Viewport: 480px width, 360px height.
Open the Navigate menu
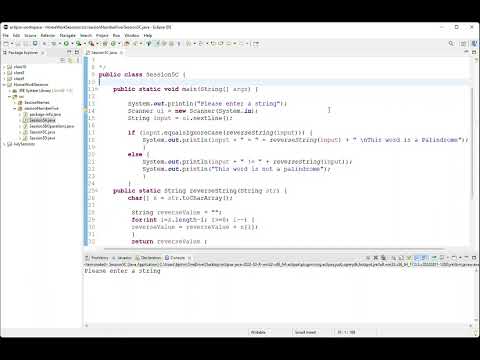click(x=68, y=35)
